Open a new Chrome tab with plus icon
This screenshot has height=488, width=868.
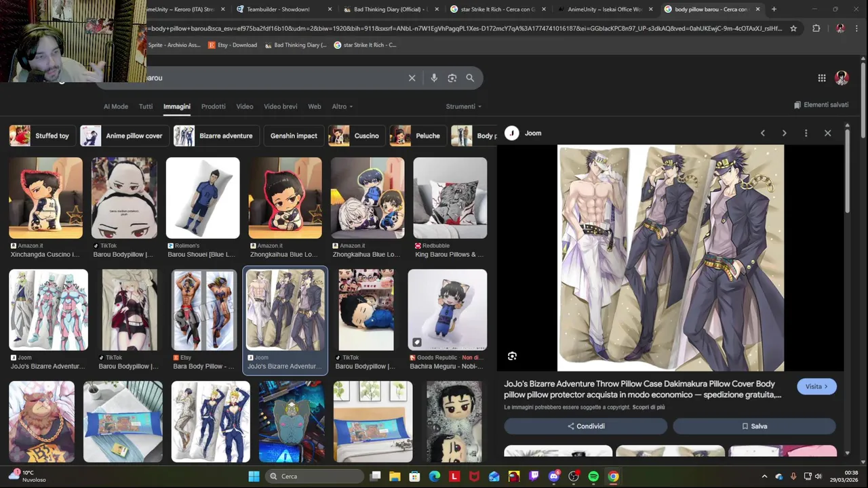tap(774, 9)
